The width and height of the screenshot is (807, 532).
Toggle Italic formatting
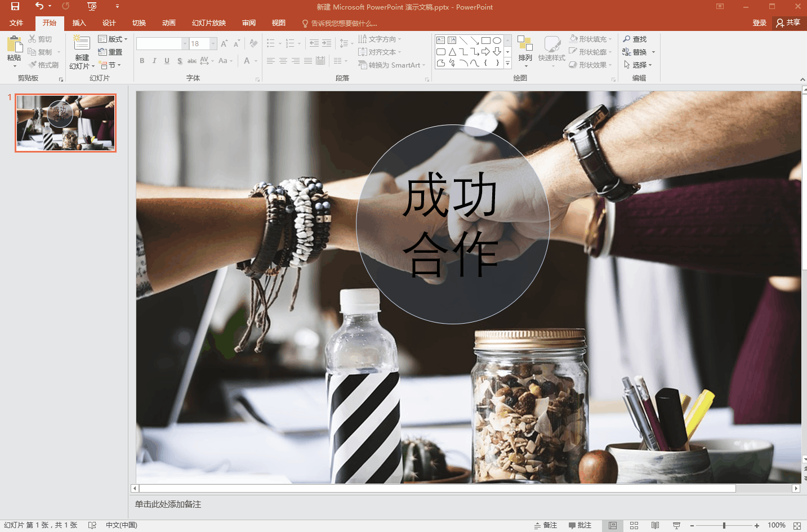154,61
